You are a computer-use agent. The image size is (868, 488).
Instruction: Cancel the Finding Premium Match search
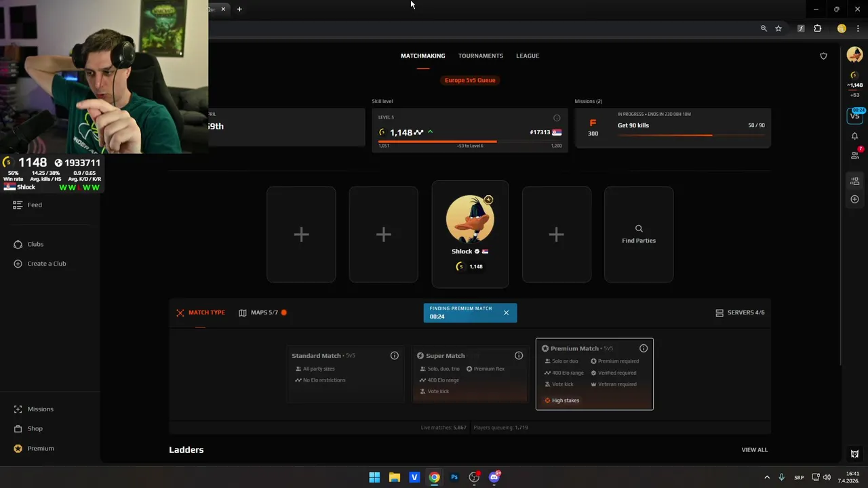point(506,312)
